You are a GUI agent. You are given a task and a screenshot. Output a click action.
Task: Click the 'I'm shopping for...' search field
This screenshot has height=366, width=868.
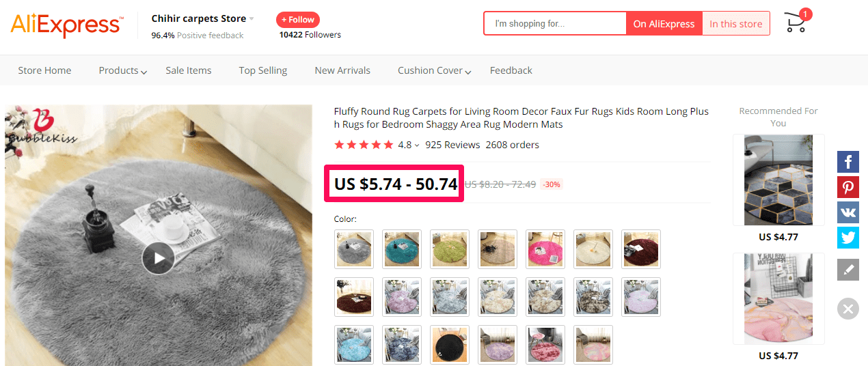(x=555, y=24)
